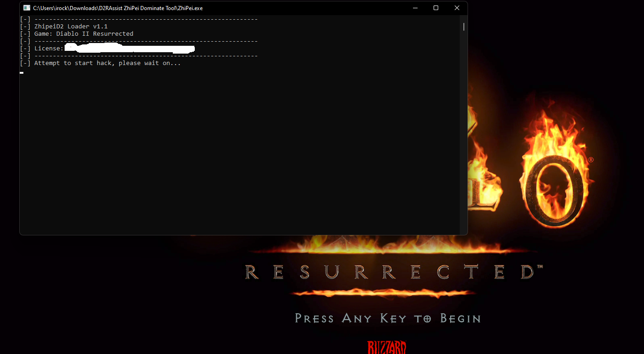The width and height of the screenshot is (644, 354).
Task: Click the console window icon in title bar
Action: tap(27, 8)
